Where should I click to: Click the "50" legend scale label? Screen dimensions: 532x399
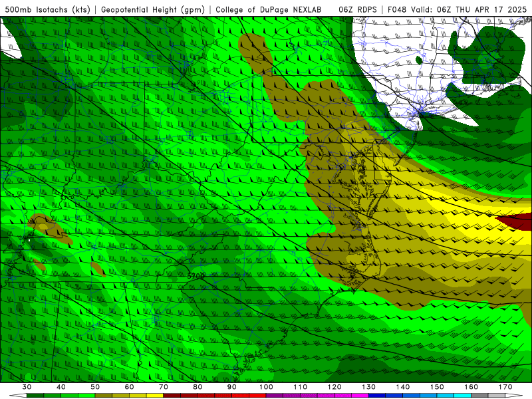[95, 387]
